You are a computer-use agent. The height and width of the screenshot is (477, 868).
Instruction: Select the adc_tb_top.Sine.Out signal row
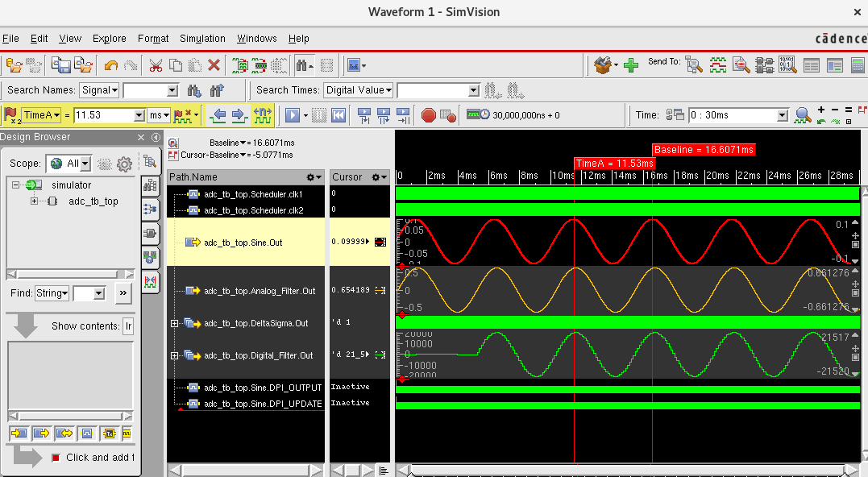click(x=243, y=243)
